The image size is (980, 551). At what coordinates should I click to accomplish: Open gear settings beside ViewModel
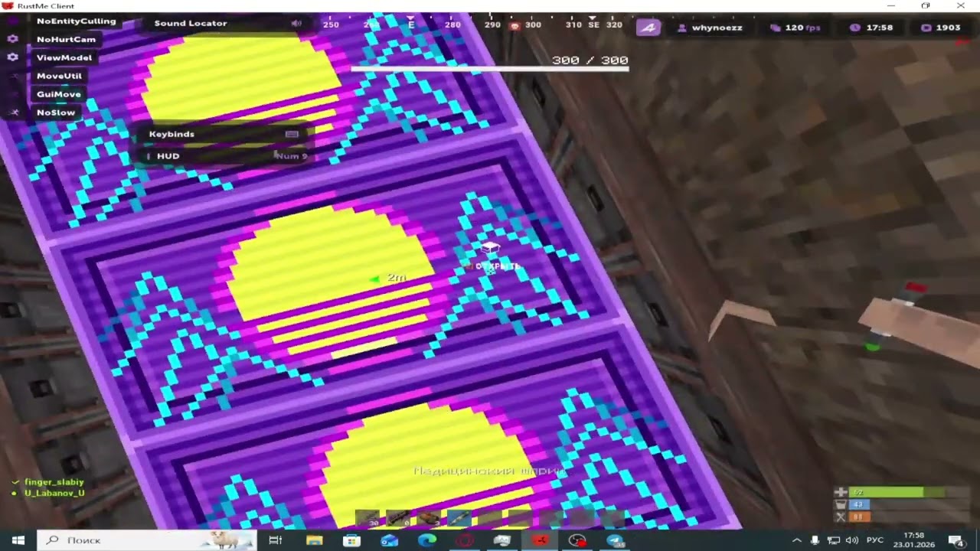pyautogui.click(x=13, y=57)
